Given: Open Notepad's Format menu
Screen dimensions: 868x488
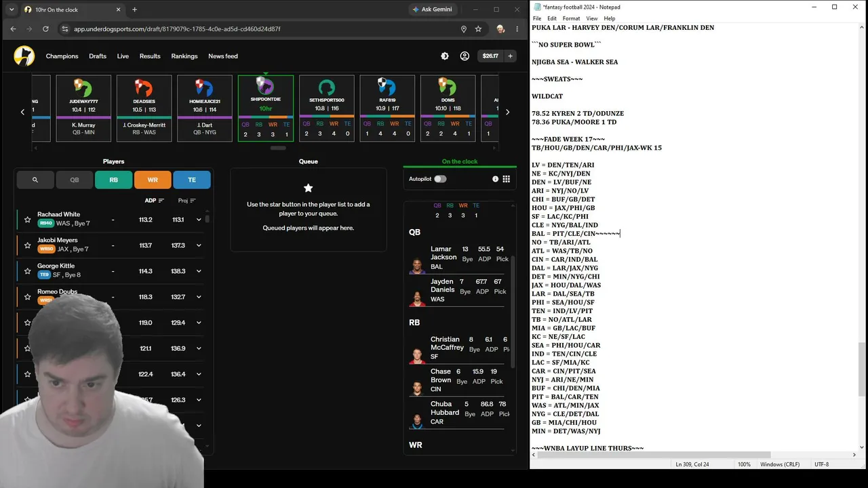Looking at the screenshot, I should [571, 18].
